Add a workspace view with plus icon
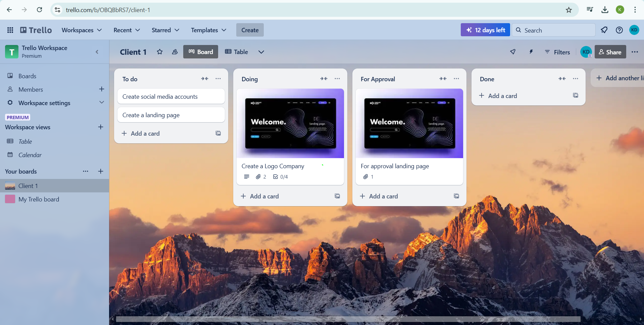The width and height of the screenshot is (644, 325). 101,127
